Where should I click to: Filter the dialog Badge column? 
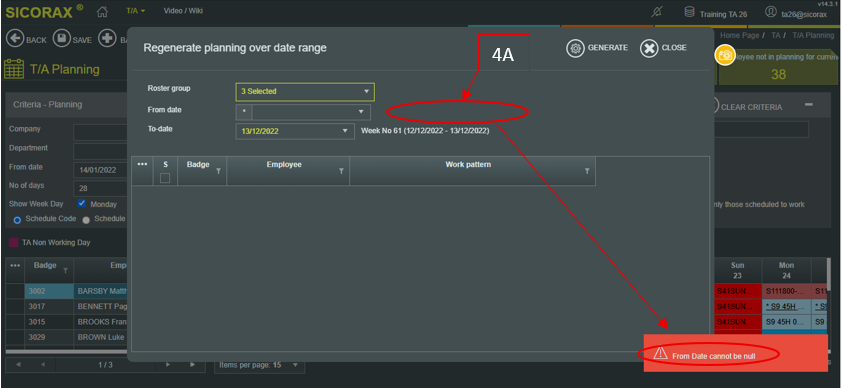(x=219, y=171)
